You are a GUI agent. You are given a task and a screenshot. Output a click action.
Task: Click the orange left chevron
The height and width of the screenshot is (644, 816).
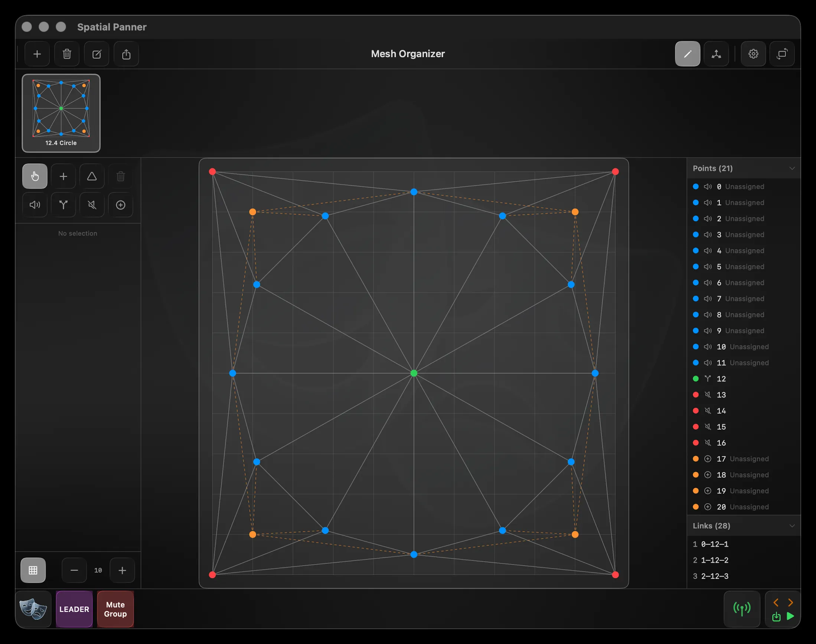776,602
